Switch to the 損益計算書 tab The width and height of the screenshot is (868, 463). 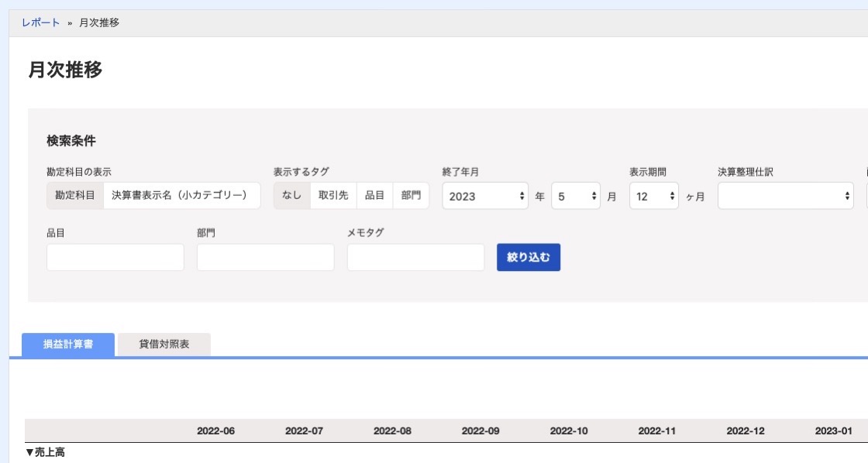tap(68, 345)
